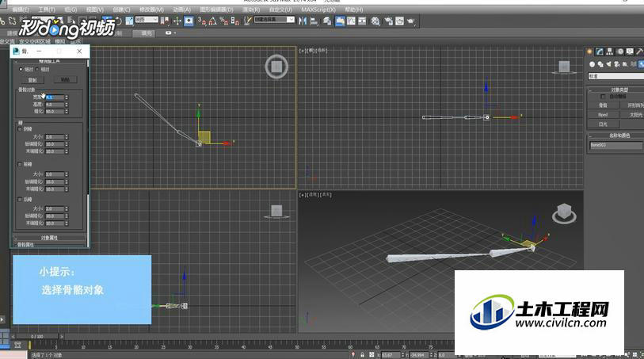644x359 pixels.
Task: Toggle Keyboard Shortcut Override icon
Action: point(189,21)
